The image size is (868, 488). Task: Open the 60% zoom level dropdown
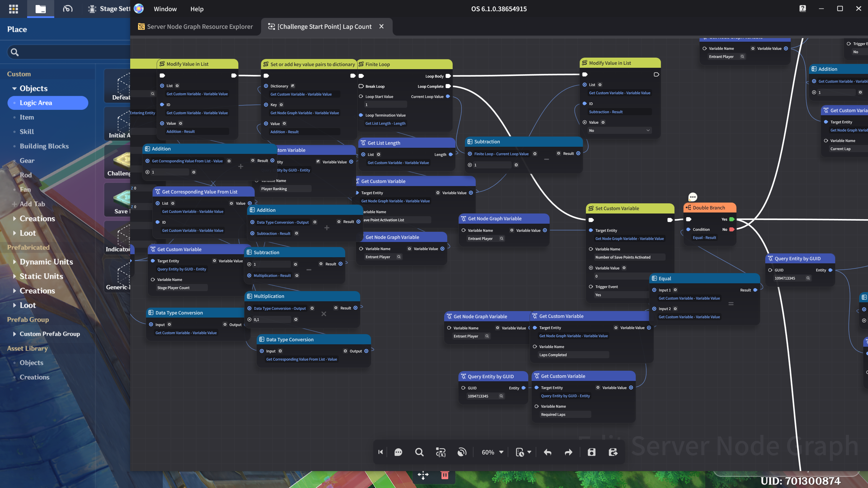click(493, 452)
